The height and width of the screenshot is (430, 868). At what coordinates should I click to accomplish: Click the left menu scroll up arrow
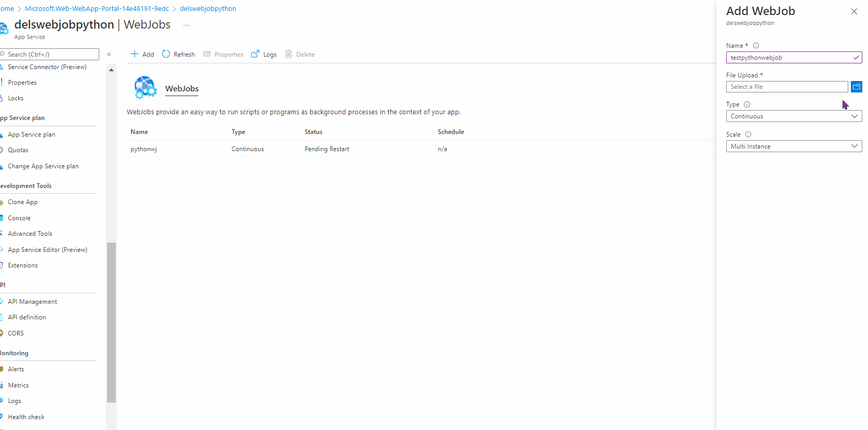pyautogui.click(x=111, y=70)
